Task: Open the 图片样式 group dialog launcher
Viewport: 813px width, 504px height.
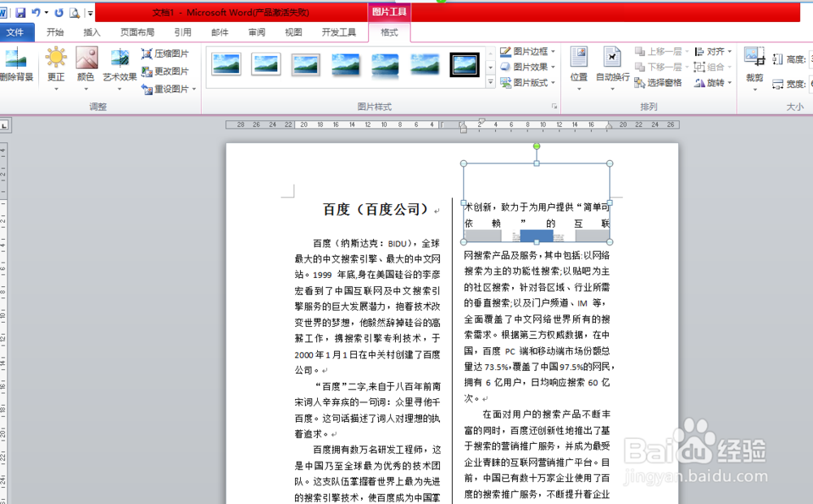Action: click(554, 106)
